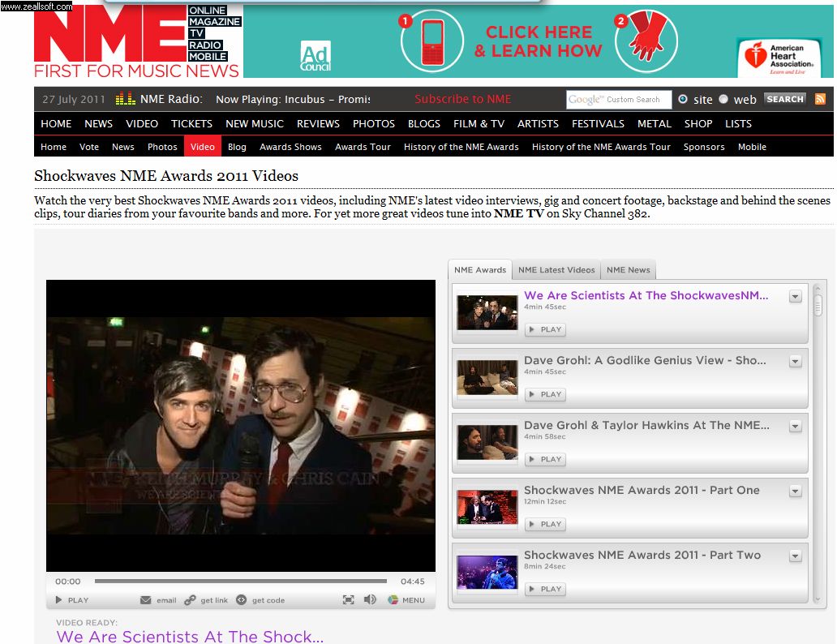Play Shockwaves NME Awards Part Two

(x=546, y=589)
